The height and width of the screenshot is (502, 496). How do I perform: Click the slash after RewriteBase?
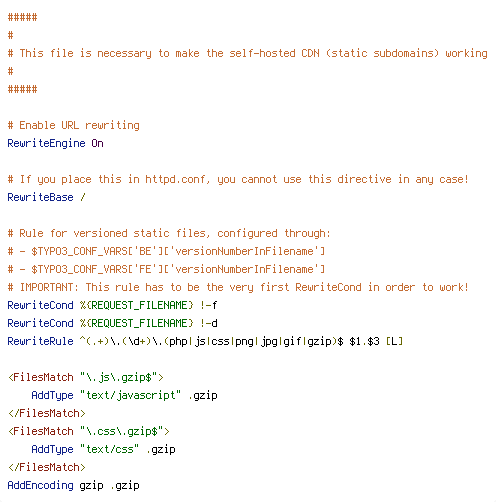[83, 197]
